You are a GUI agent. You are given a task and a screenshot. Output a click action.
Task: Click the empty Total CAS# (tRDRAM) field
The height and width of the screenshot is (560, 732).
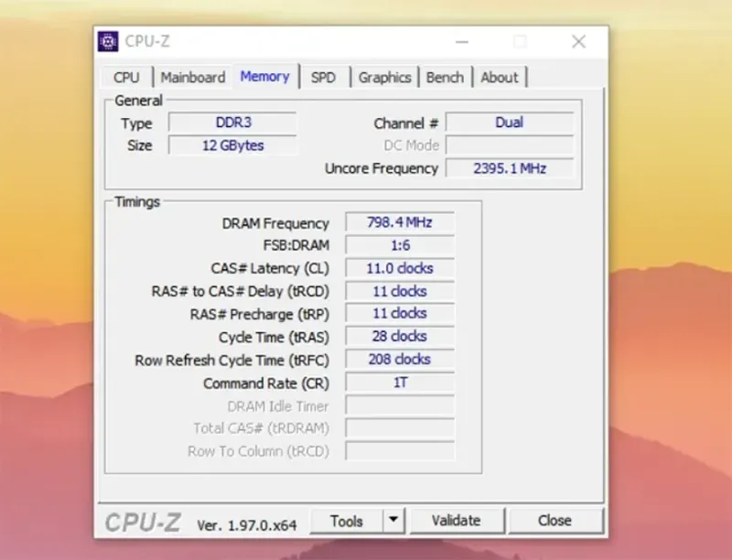pos(400,428)
